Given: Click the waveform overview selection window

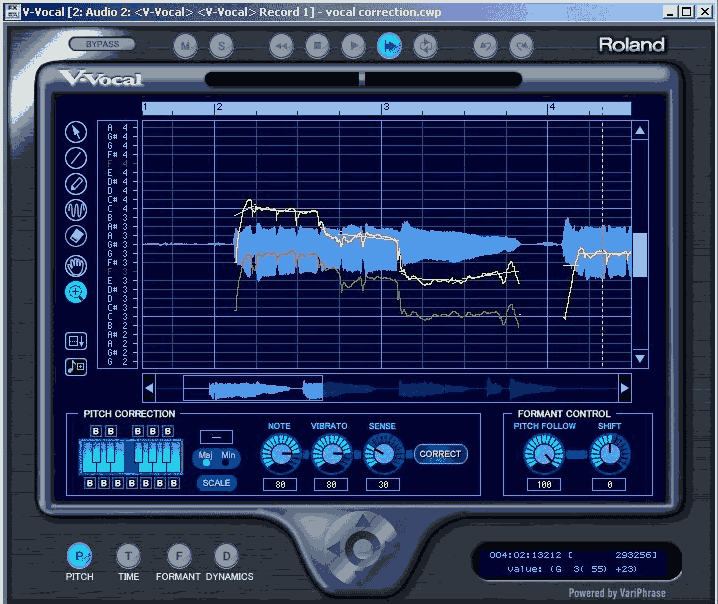Looking at the screenshot, I should click(x=253, y=388).
